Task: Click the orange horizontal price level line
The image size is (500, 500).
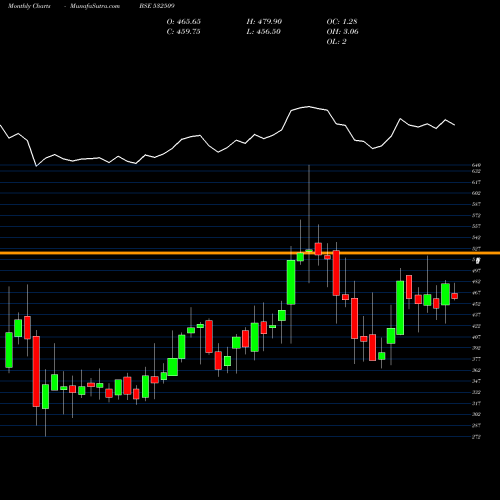Action: pos(250,253)
